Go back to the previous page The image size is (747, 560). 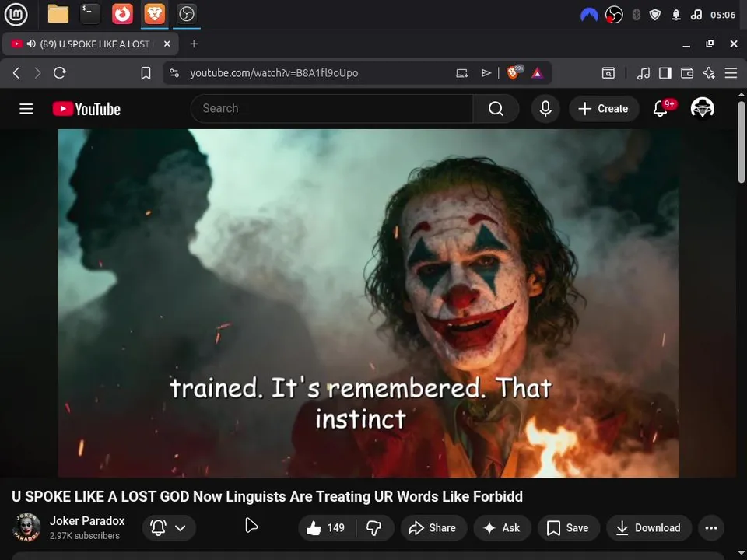16,73
